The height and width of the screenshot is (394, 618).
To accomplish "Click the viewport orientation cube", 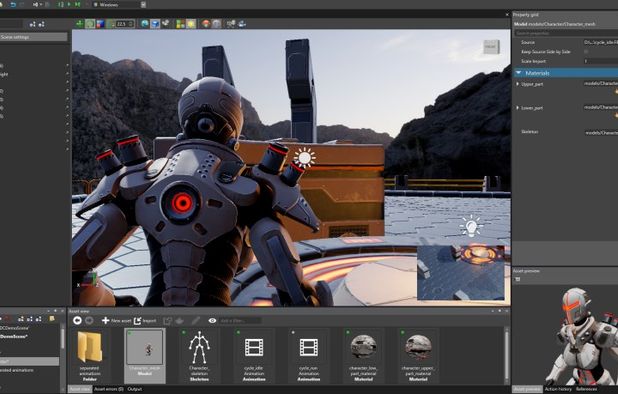I will [491, 46].
